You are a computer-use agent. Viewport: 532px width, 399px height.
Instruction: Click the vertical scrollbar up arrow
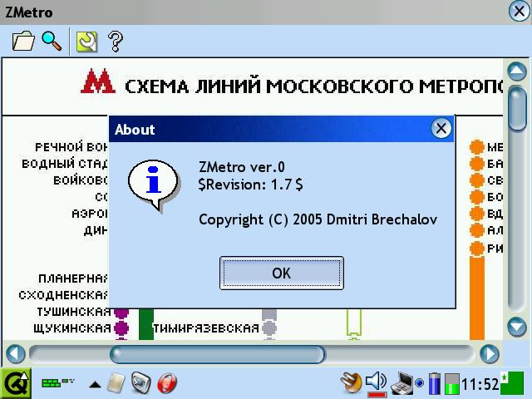517,71
